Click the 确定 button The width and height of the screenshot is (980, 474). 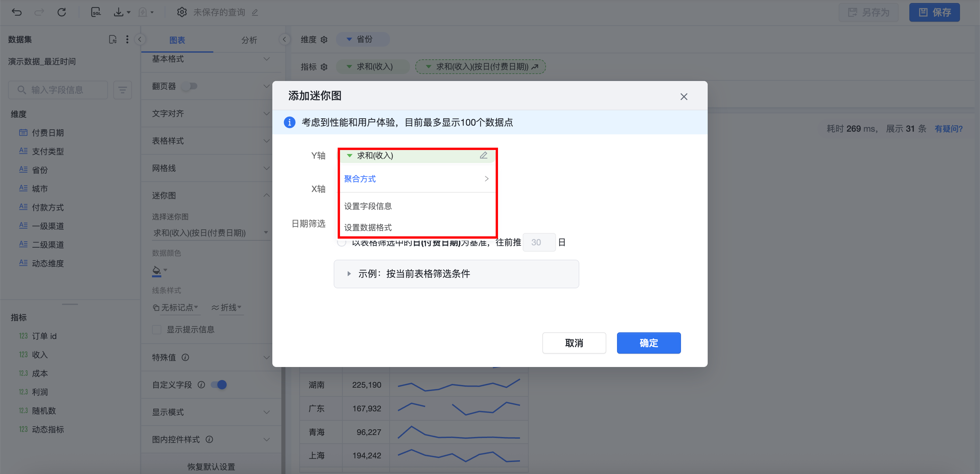click(x=648, y=343)
